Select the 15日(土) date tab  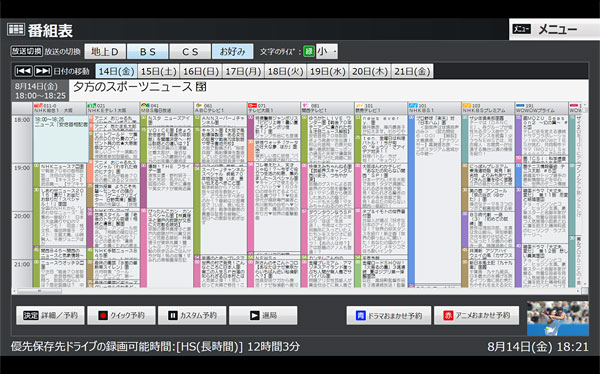[158, 71]
